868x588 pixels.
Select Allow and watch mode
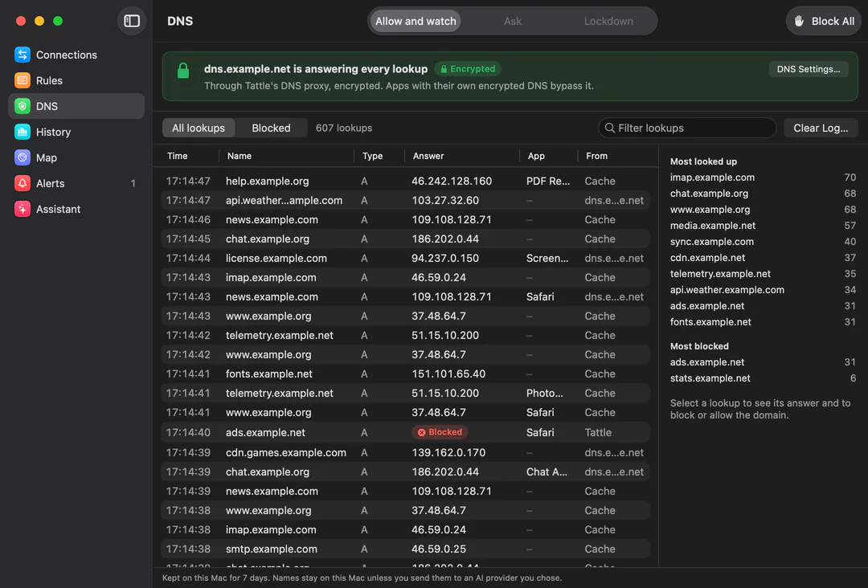pos(416,21)
